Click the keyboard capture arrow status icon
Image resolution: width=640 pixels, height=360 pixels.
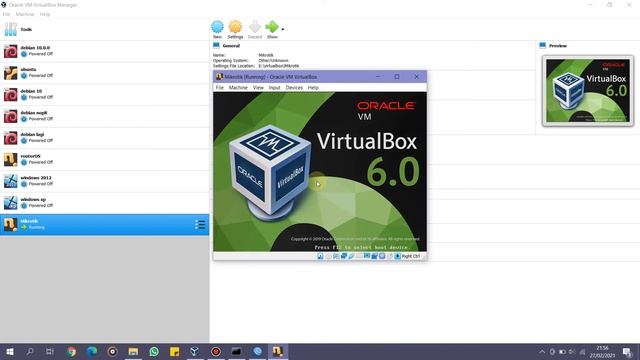[x=397, y=256]
